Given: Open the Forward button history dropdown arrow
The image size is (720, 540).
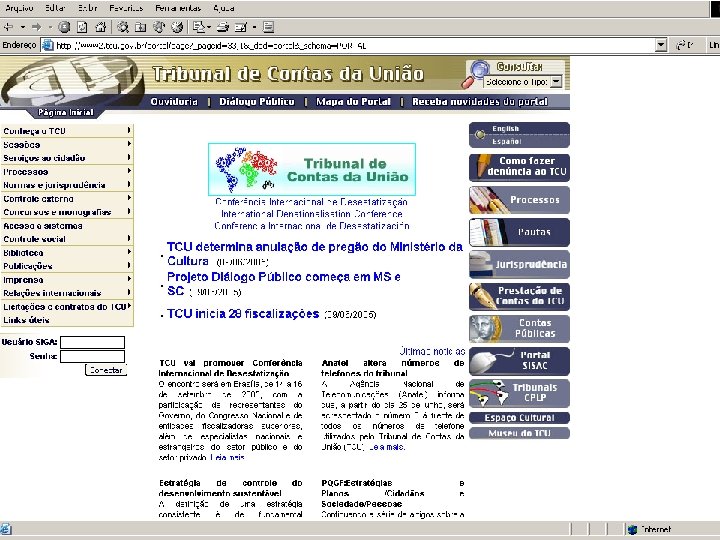Looking at the screenshot, I should [50, 27].
